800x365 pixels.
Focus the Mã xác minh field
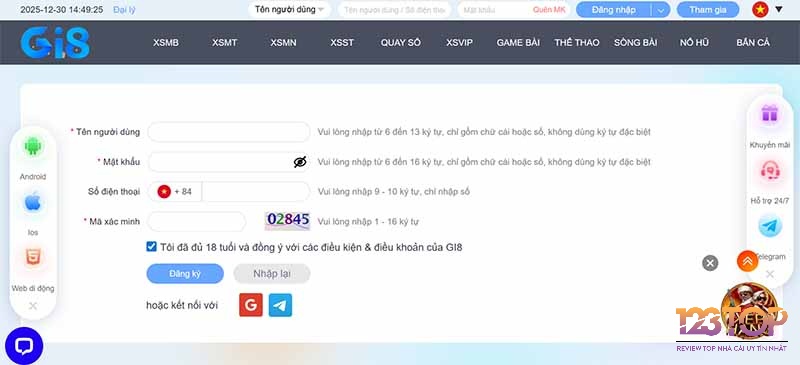(196, 222)
